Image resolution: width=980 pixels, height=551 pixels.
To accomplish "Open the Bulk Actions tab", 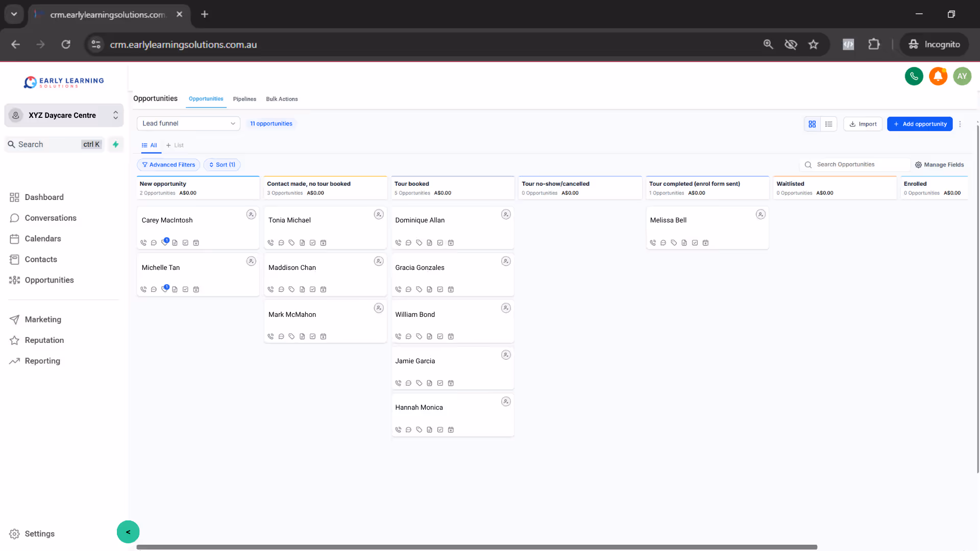I will coord(282,99).
